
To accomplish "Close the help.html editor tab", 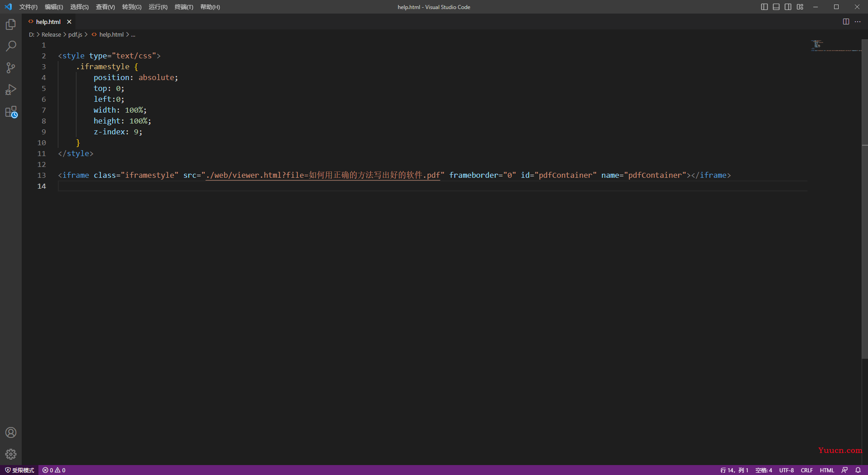I will tap(69, 22).
